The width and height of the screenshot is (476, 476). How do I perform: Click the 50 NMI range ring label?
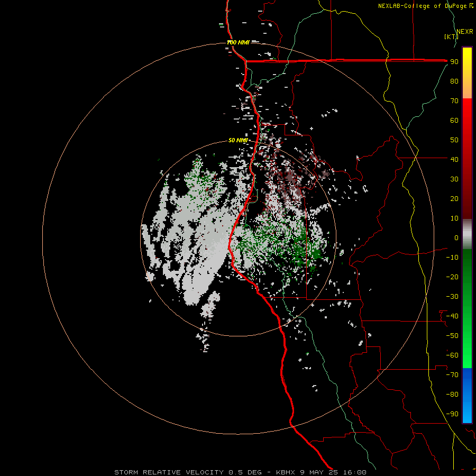coord(238,140)
